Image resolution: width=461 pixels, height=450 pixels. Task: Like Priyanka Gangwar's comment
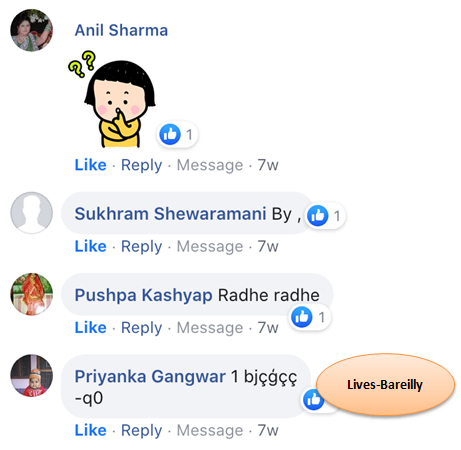91,430
